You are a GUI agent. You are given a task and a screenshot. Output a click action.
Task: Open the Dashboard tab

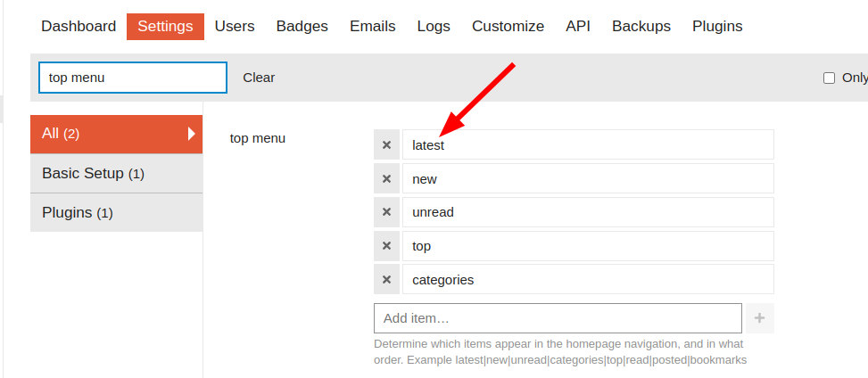79,27
